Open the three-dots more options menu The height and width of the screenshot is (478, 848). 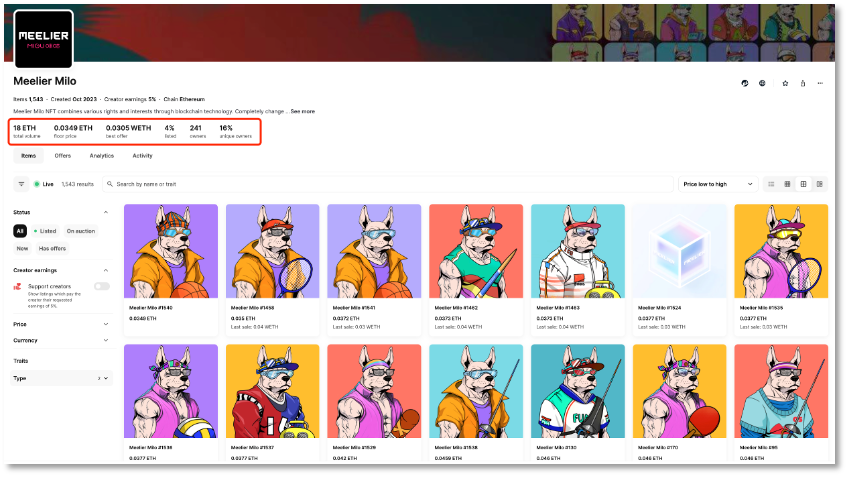click(x=821, y=83)
